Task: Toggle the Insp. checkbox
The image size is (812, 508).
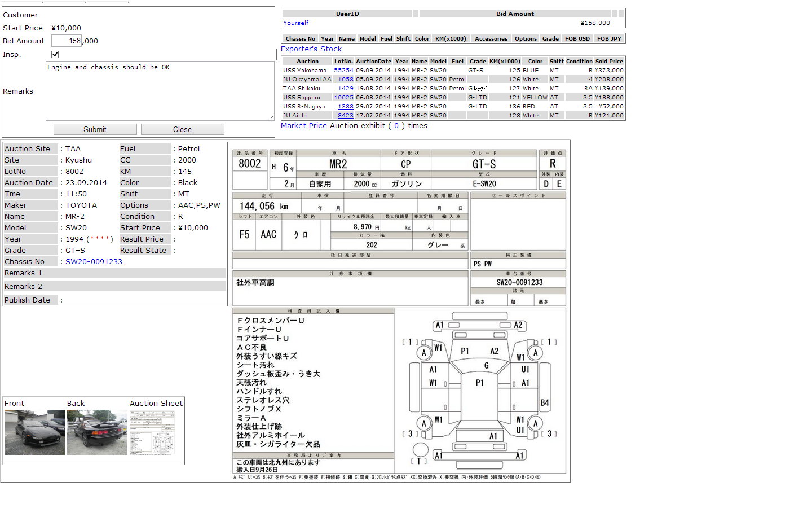Action: (x=55, y=55)
